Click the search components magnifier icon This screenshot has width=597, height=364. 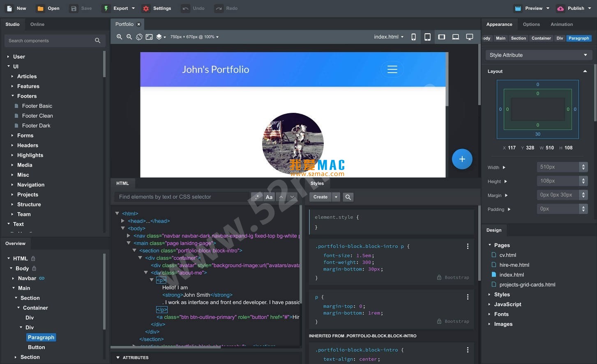(x=97, y=41)
